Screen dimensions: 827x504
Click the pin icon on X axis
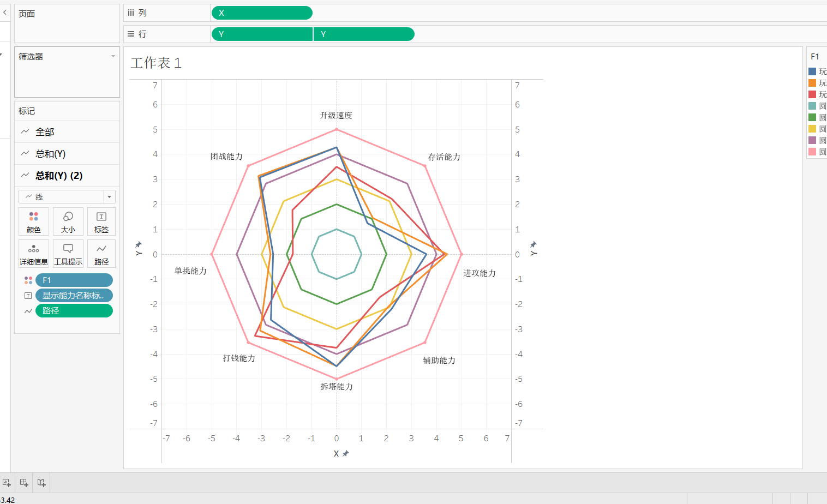click(x=346, y=453)
